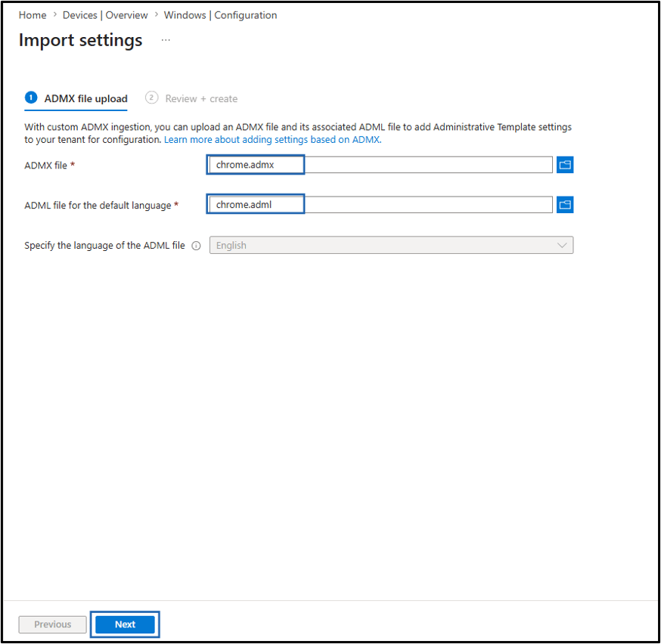
Task: Click the Import settings page title
Action: (x=80, y=40)
